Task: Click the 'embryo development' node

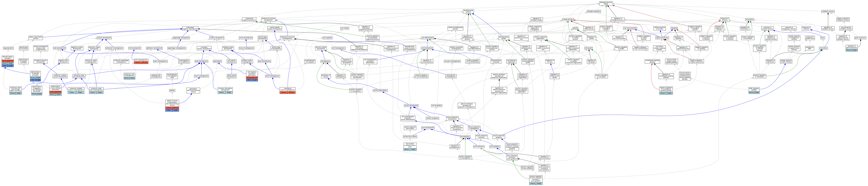Action: click(104, 38)
